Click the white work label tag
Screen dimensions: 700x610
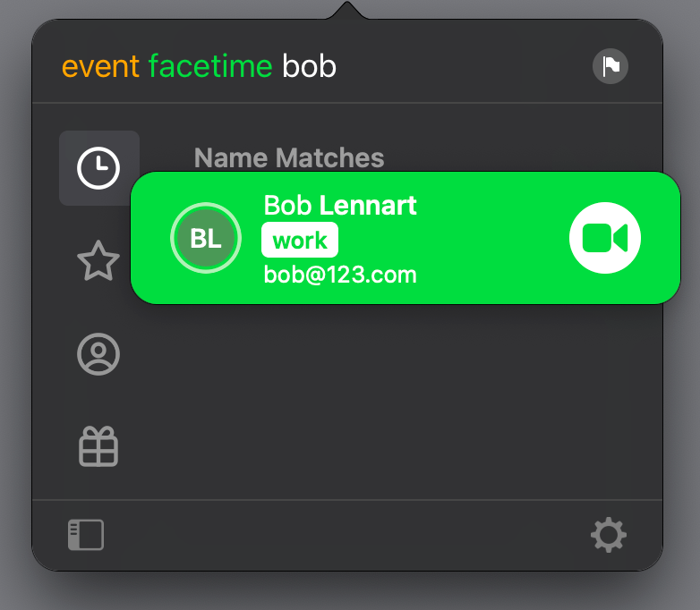[300, 240]
